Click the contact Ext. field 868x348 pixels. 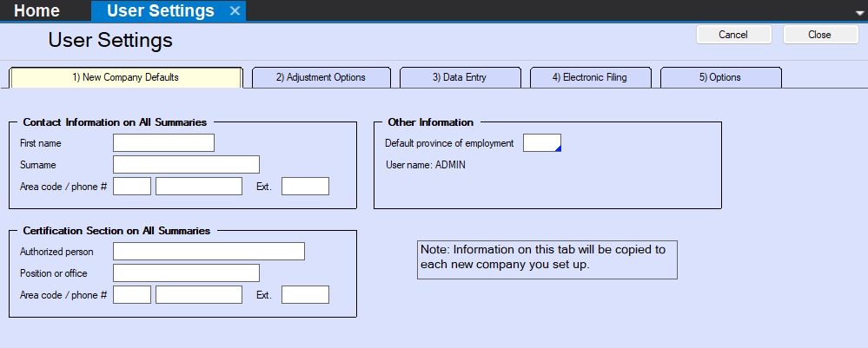coord(305,187)
